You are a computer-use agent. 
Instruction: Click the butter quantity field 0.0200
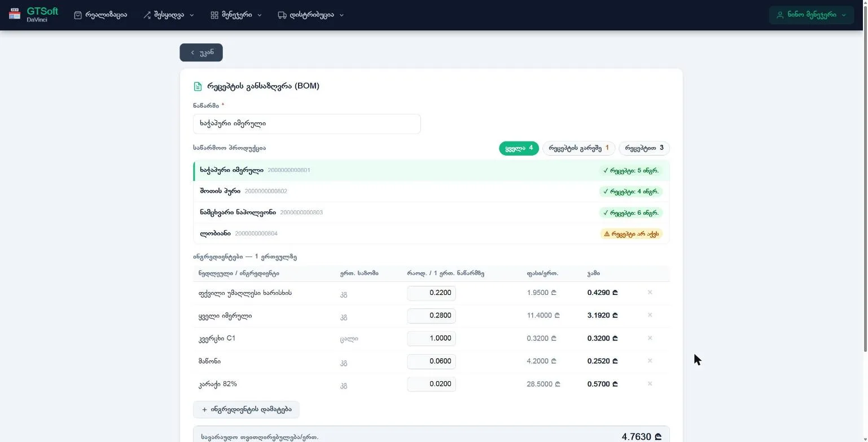431,384
